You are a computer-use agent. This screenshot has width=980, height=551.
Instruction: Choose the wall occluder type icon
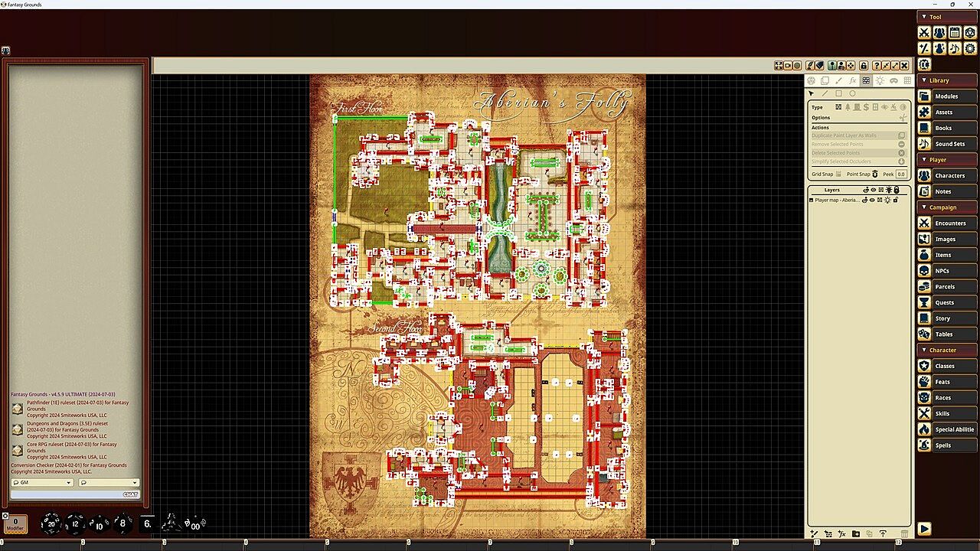coord(838,107)
